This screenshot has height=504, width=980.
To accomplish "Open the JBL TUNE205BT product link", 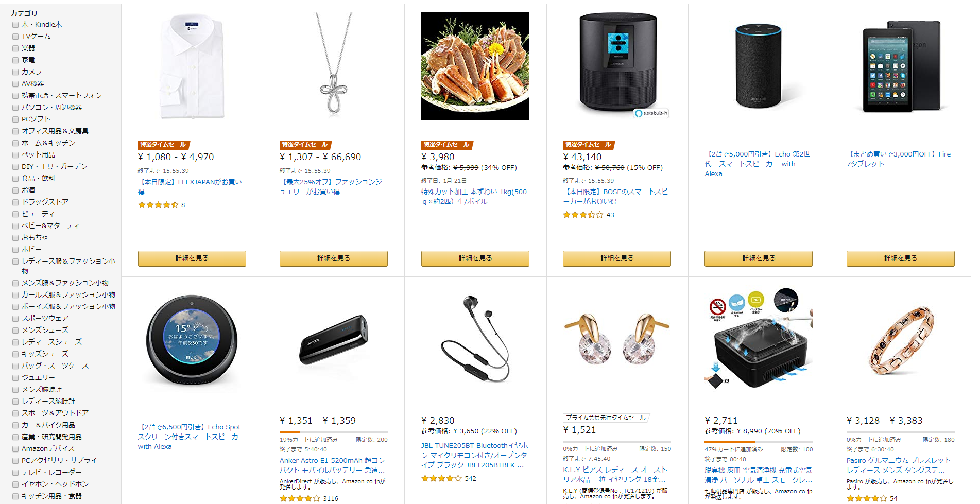I will click(474, 455).
